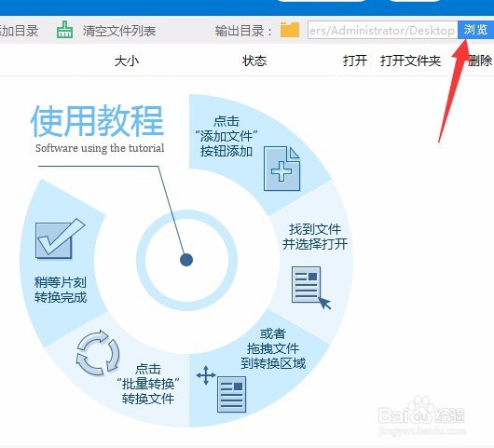The width and height of the screenshot is (494, 448).
Task: Click 清空文件列表 to clear file list
Action: (119, 31)
